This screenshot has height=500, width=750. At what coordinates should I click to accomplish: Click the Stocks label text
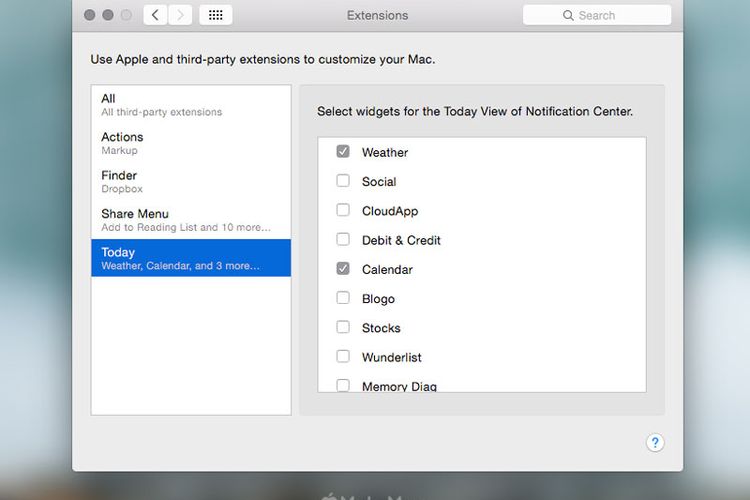(381, 328)
